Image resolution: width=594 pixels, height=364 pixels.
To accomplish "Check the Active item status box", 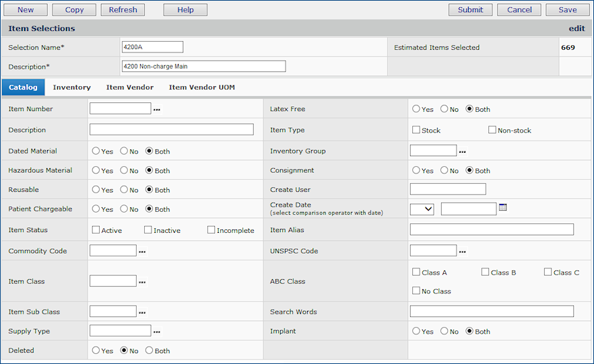I will tap(96, 230).
